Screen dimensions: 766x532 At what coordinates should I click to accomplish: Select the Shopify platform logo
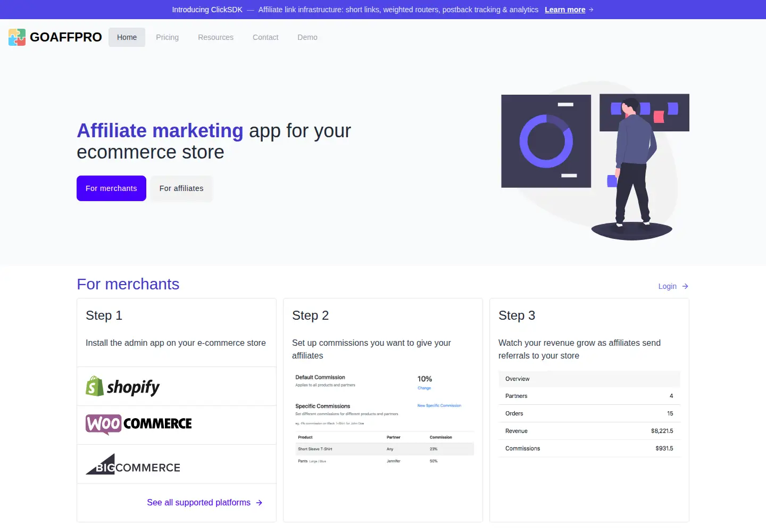123,386
